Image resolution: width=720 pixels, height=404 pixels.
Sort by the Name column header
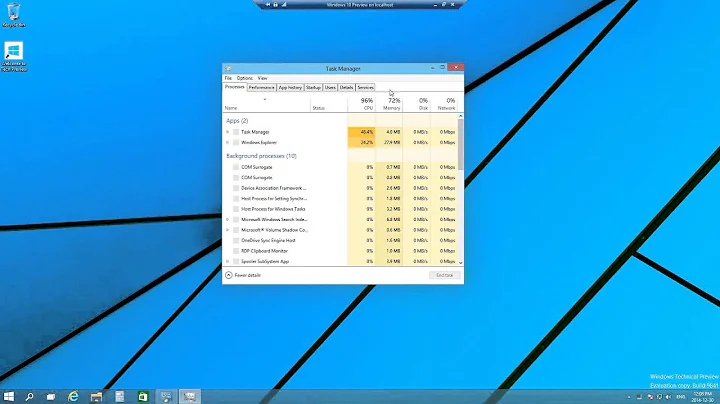click(x=266, y=104)
